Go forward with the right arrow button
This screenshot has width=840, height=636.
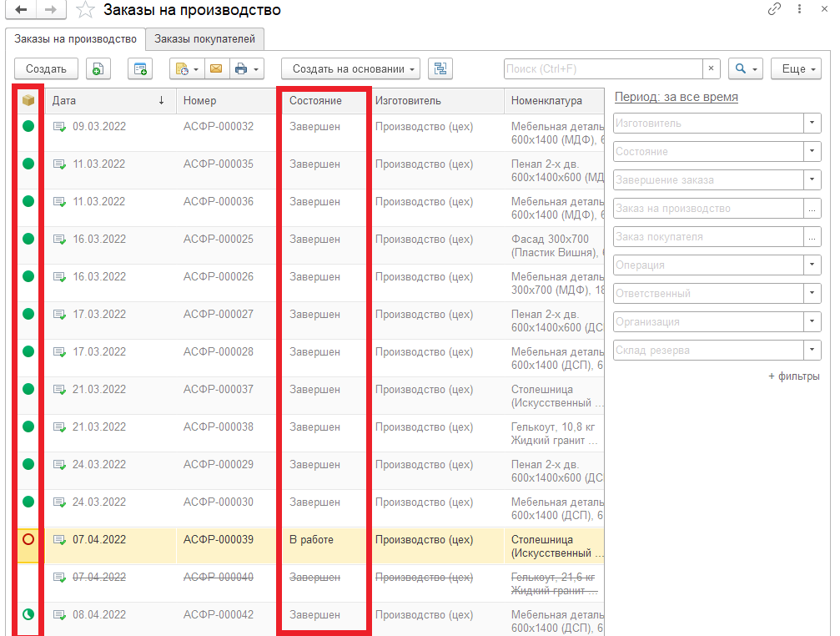click(x=51, y=10)
